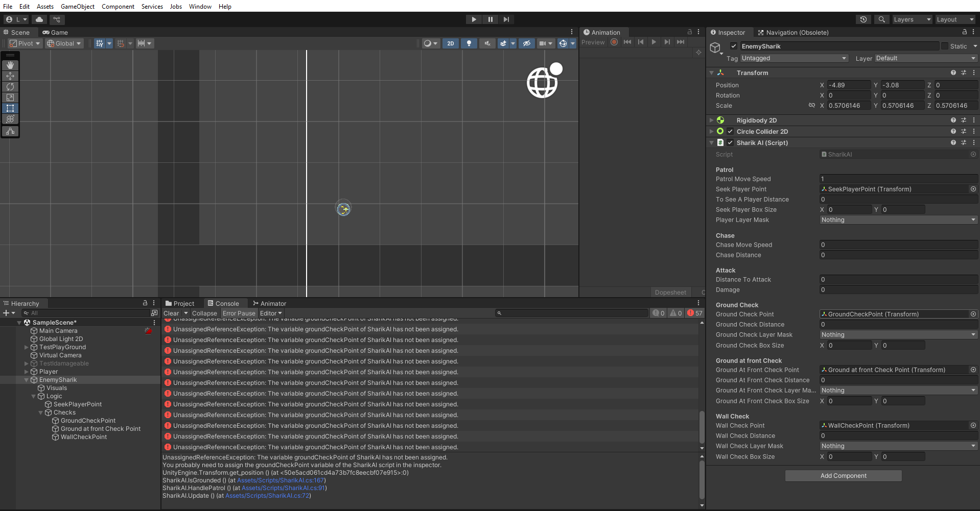The width and height of the screenshot is (980, 511).
Task: Toggle 2D mode in the Scene view
Action: pyautogui.click(x=450, y=43)
